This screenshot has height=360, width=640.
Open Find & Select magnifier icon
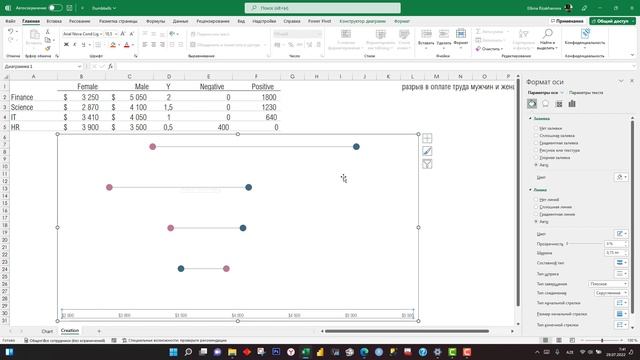coord(547,33)
